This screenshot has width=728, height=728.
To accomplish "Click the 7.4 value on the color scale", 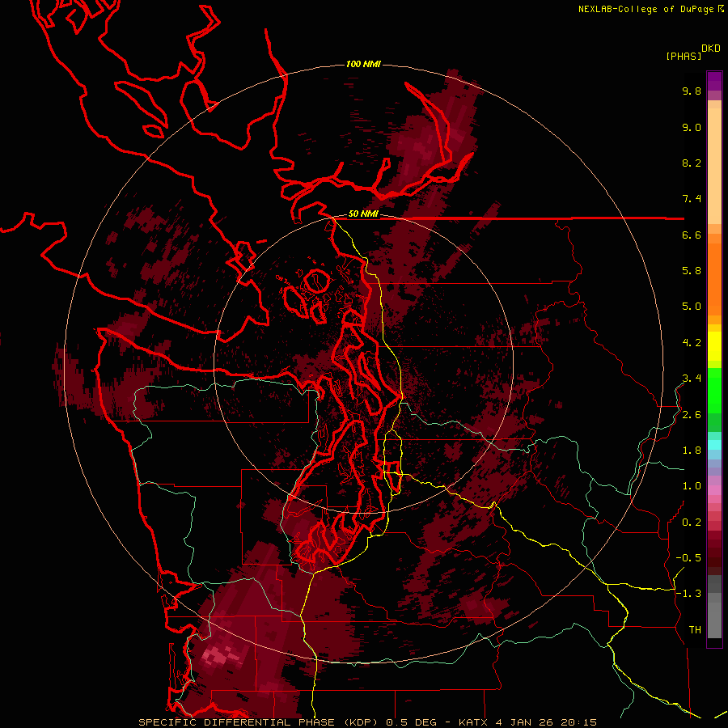I will coord(692,199).
